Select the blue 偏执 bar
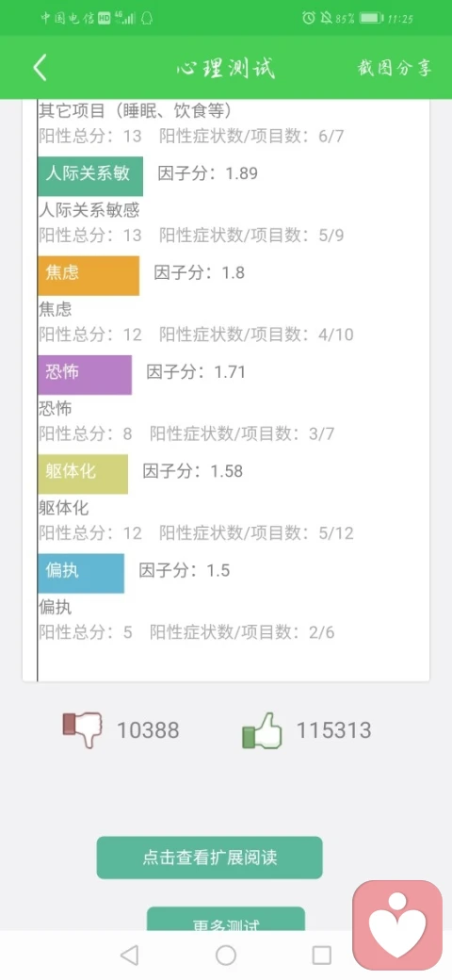The image size is (452, 980). click(x=81, y=573)
